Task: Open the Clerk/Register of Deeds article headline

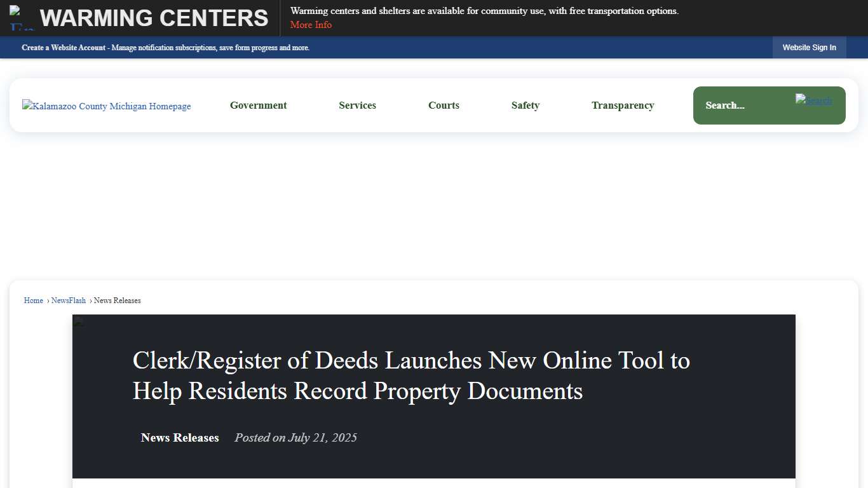Action: [x=410, y=376]
